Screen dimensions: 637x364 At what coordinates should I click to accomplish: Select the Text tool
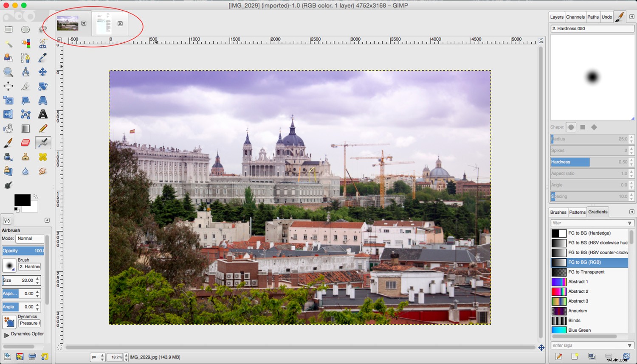click(x=42, y=114)
